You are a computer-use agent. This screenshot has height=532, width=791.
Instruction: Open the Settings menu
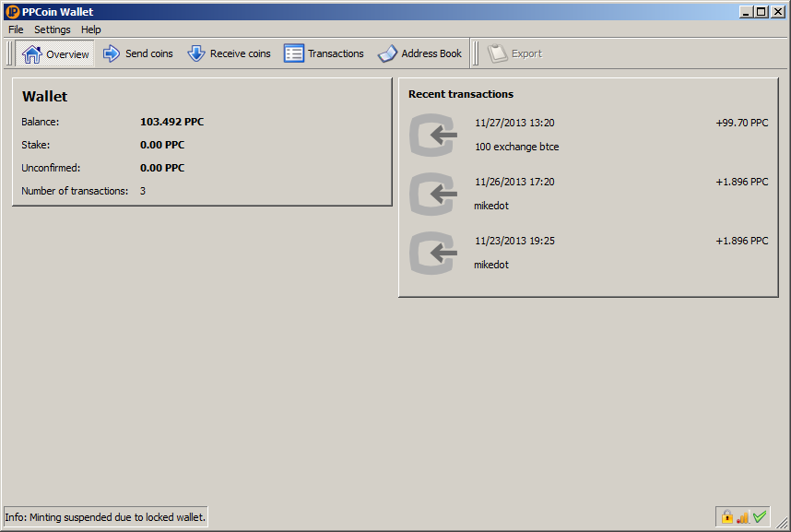53,30
